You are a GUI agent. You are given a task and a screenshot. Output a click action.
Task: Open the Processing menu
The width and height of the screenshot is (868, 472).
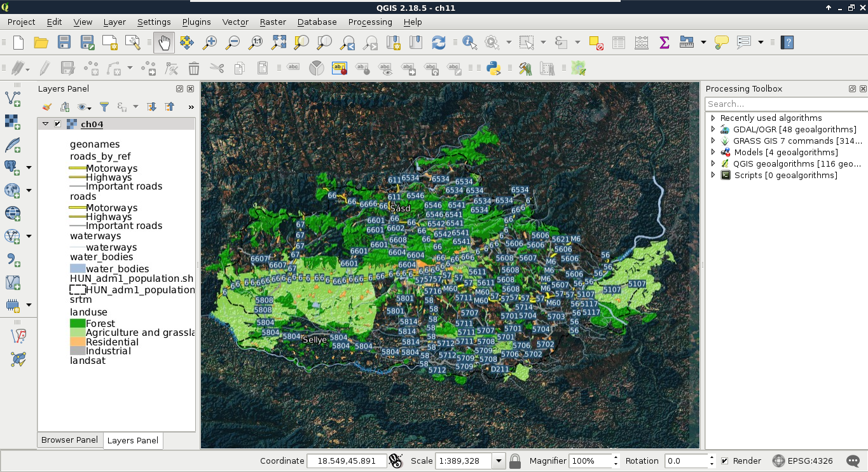[x=369, y=22]
